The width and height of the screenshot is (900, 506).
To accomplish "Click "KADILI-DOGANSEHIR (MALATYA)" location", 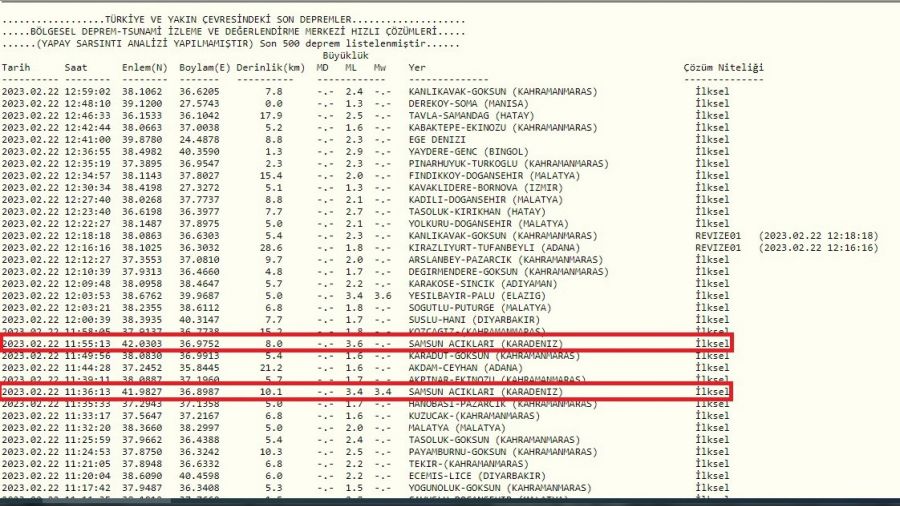I will click(x=486, y=200).
